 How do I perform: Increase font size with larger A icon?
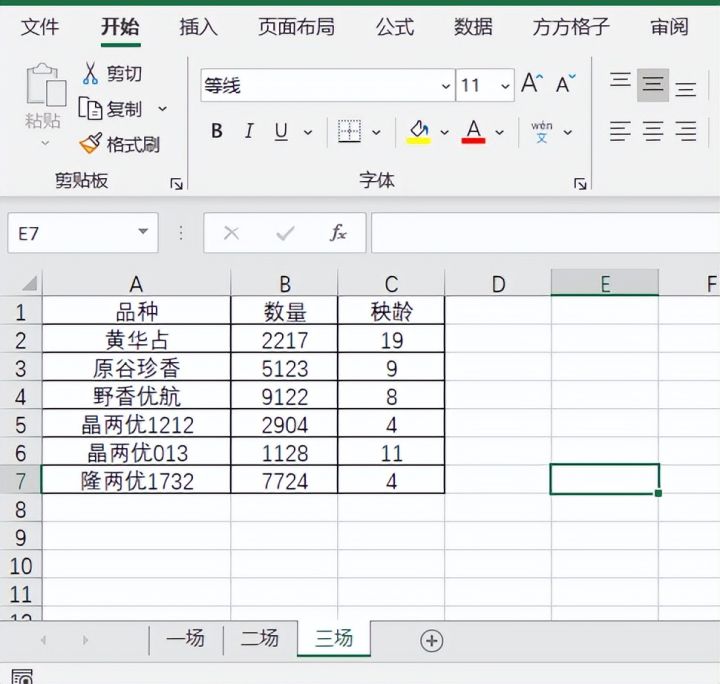tap(532, 84)
